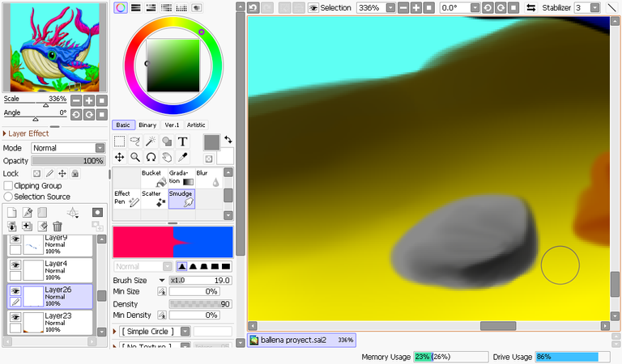The height and width of the screenshot is (364, 622).
Task: Select the Zoom magnifier tool
Action: point(135,157)
